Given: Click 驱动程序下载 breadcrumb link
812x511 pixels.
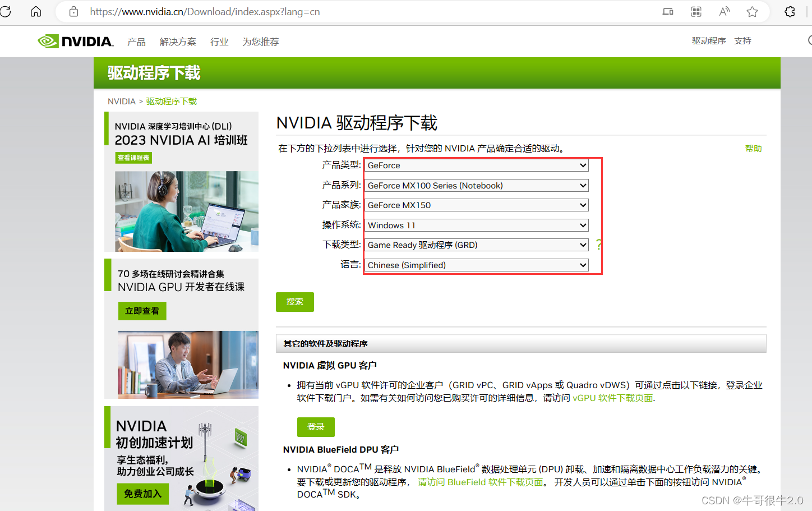Looking at the screenshot, I should pos(172,102).
